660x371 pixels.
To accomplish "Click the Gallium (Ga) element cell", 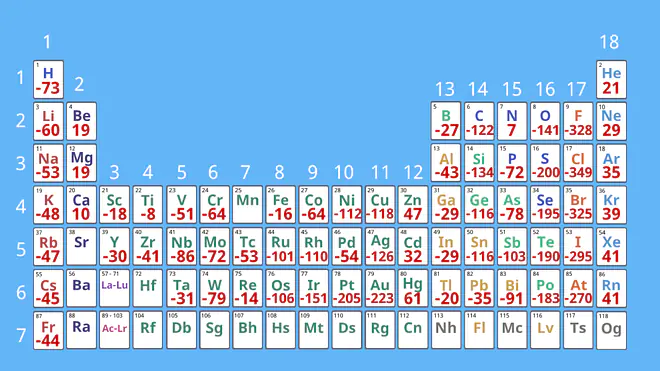I will pos(446,205).
